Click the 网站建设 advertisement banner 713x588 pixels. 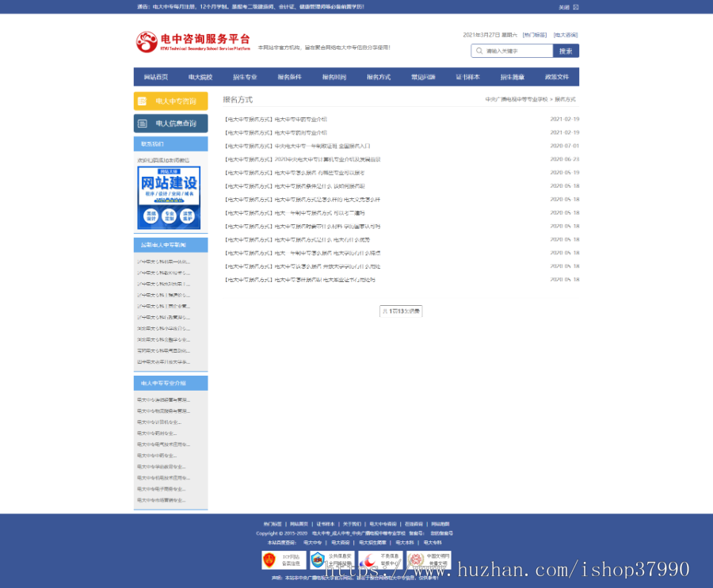[x=169, y=197]
